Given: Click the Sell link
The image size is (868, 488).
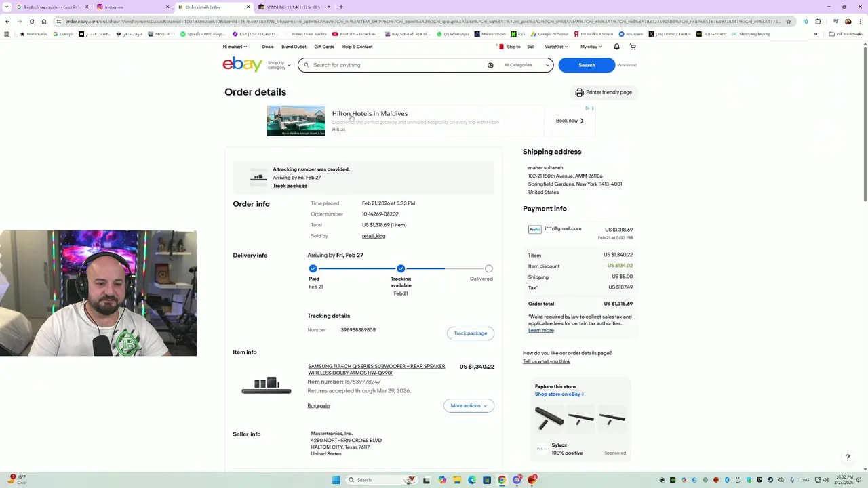Looking at the screenshot, I should pos(530,47).
